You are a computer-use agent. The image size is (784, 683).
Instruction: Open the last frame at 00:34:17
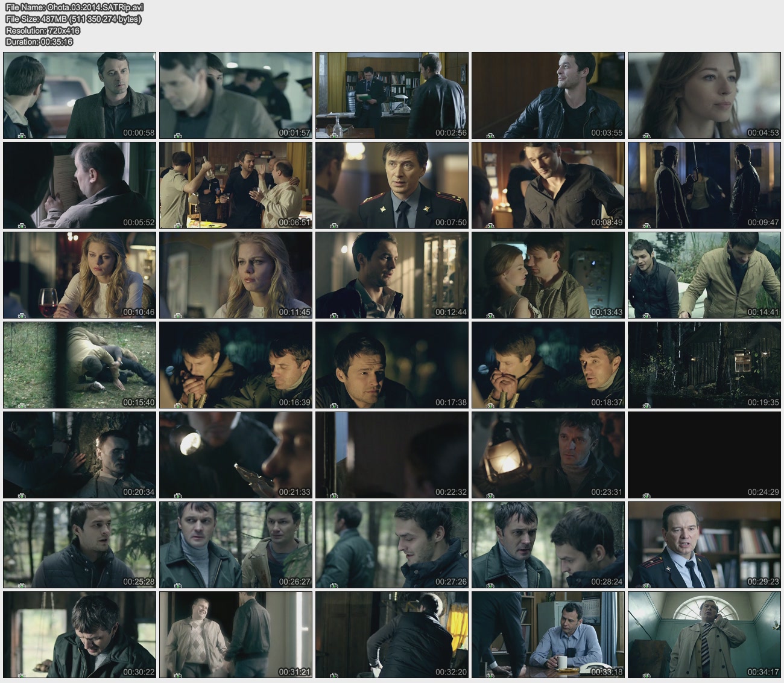tap(704, 635)
